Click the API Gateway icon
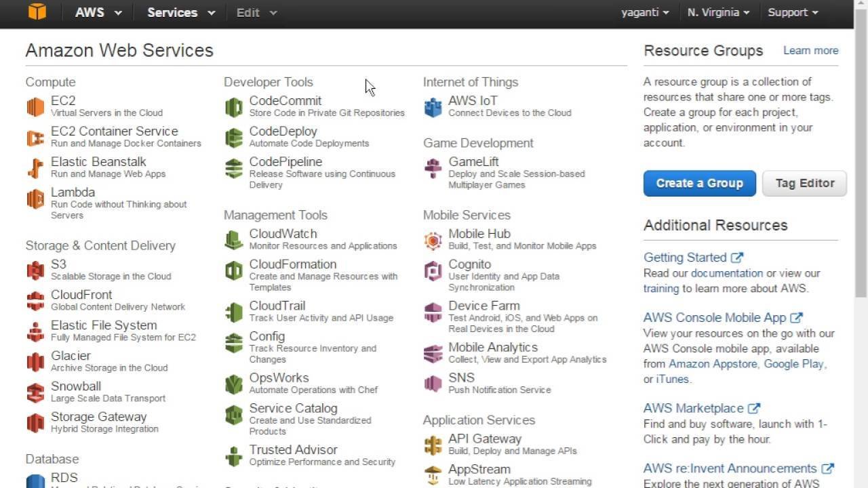Viewport: 868px width, 488px height. point(433,445)
